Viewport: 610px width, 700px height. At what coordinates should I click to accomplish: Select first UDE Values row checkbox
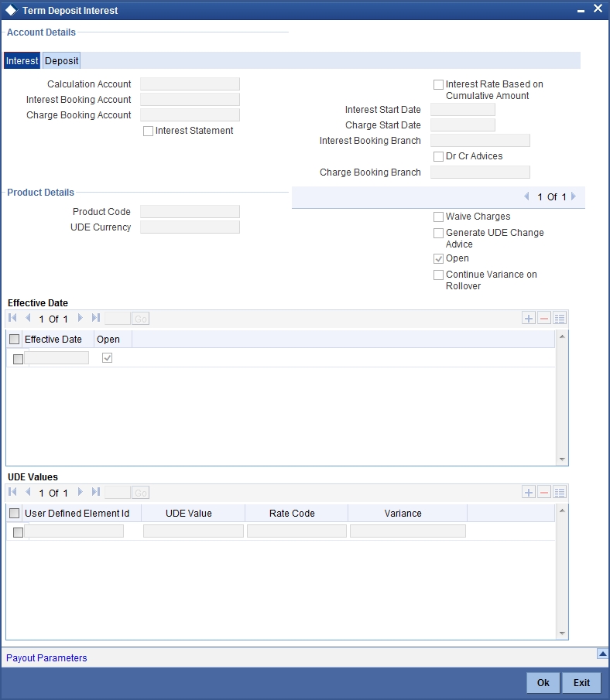[x=18, y=532]
